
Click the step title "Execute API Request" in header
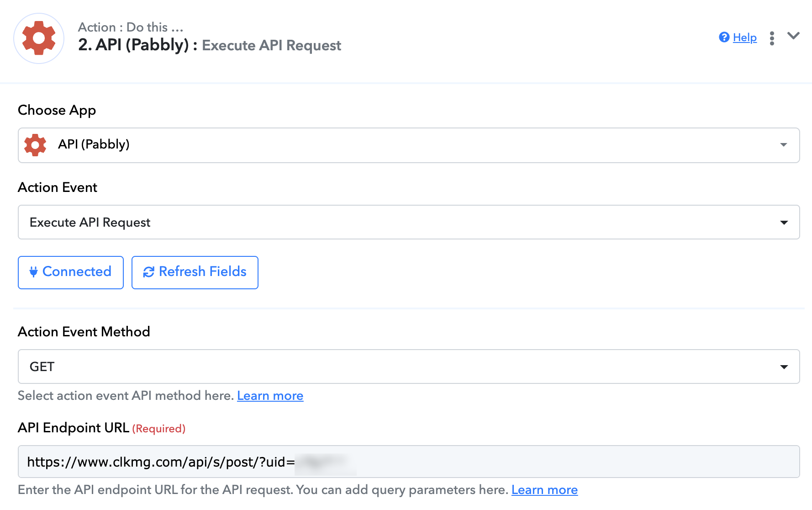click(271, 45)
